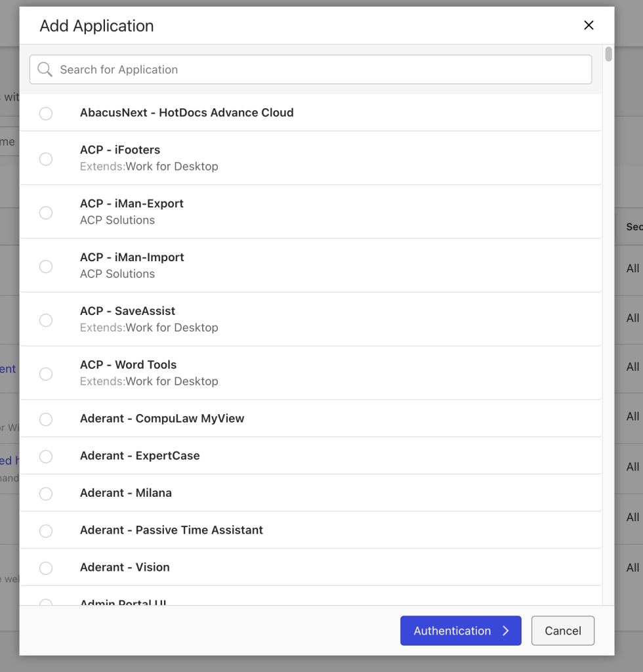Select ACP - iFooters application

point(46,159)
